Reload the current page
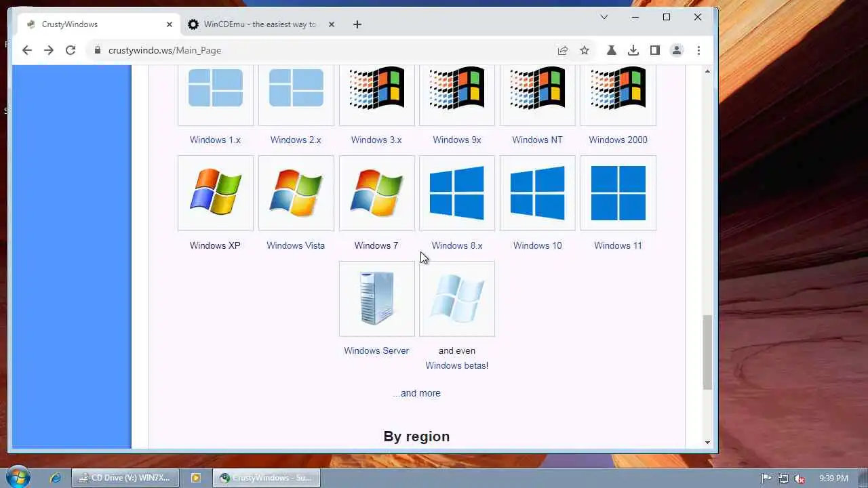This screenshot has height=488, width=868. pyautogui.click(x=71, y=50)
